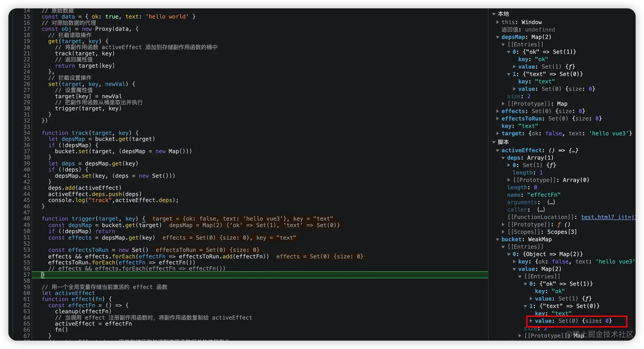
Task: Collapse activeEffect: () => {…} entry
Action: point(497,150)
